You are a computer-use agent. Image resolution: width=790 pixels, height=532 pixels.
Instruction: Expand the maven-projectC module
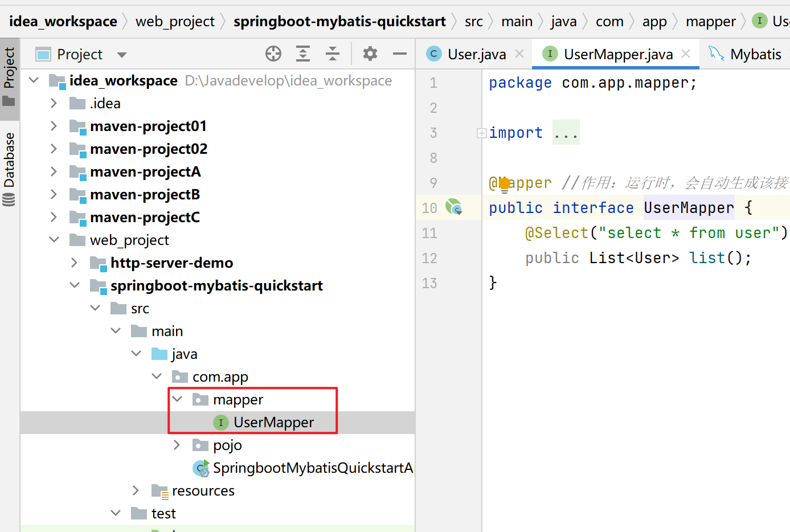pos(54,217)
